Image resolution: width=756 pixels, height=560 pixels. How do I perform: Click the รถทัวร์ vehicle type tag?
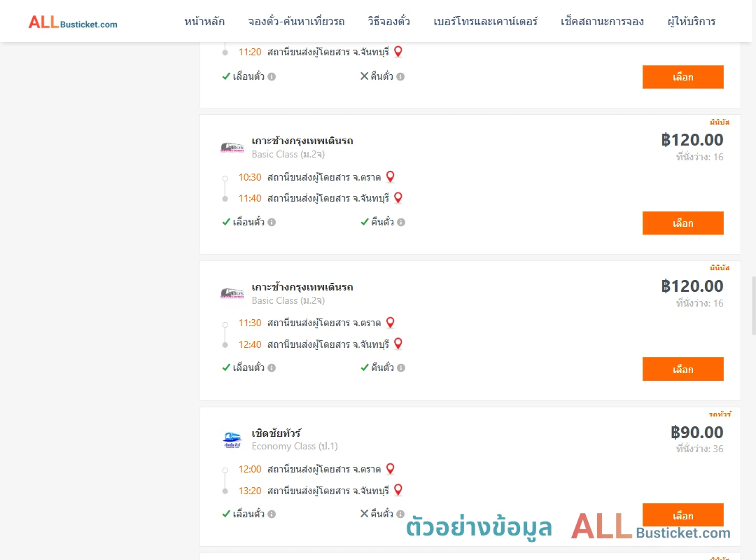click(720, 414)
